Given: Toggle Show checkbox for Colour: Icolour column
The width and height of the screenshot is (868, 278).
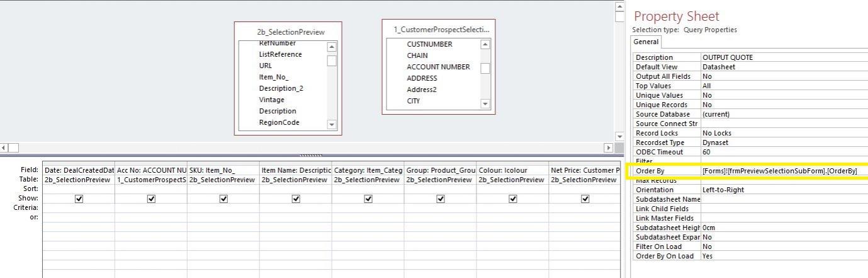Looking at the screenshot, I should 513,199.
